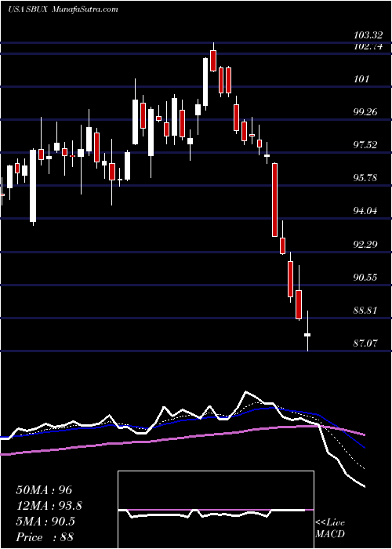This screenshot has height=549, width=392.
Task: Click the highest red candlestick near 103
Action: click(213, 60)
